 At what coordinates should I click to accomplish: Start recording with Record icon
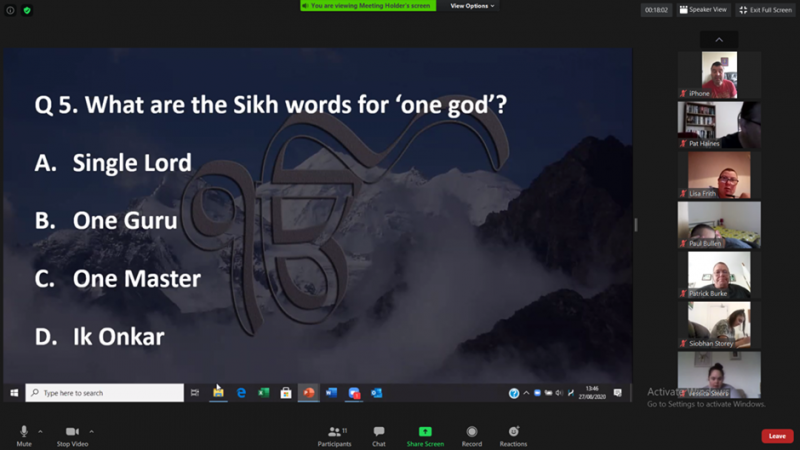472,432
